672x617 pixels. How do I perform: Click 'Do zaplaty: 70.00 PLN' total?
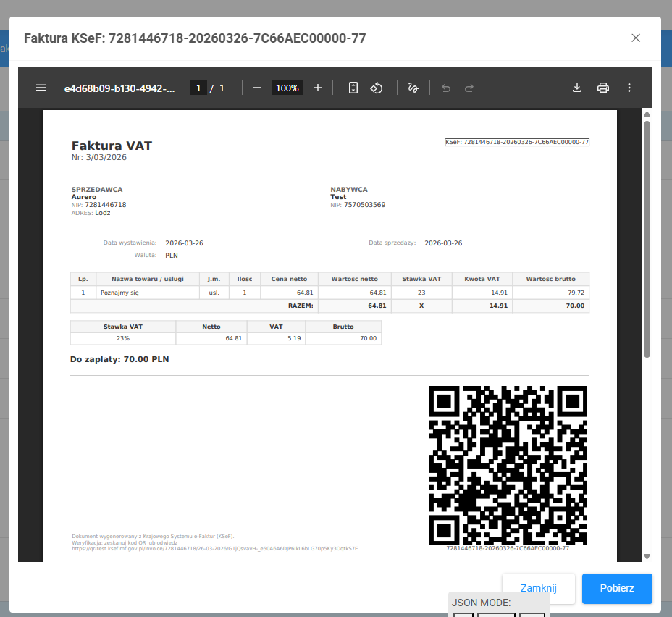click(119, 359)
